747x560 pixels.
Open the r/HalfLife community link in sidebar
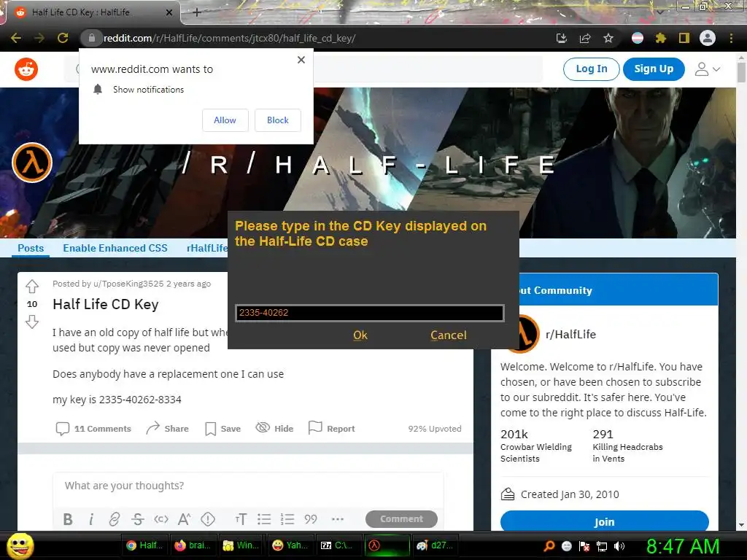(x=570, y=334)
